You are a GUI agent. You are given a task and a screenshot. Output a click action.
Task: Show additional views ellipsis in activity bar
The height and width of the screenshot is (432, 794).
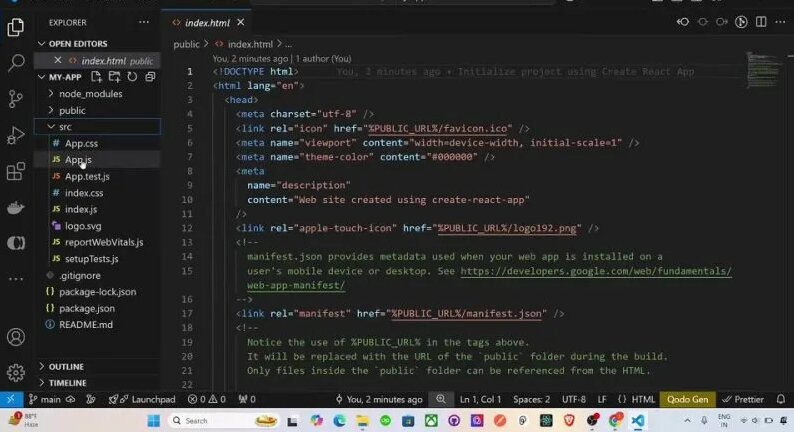coord(16,279)
